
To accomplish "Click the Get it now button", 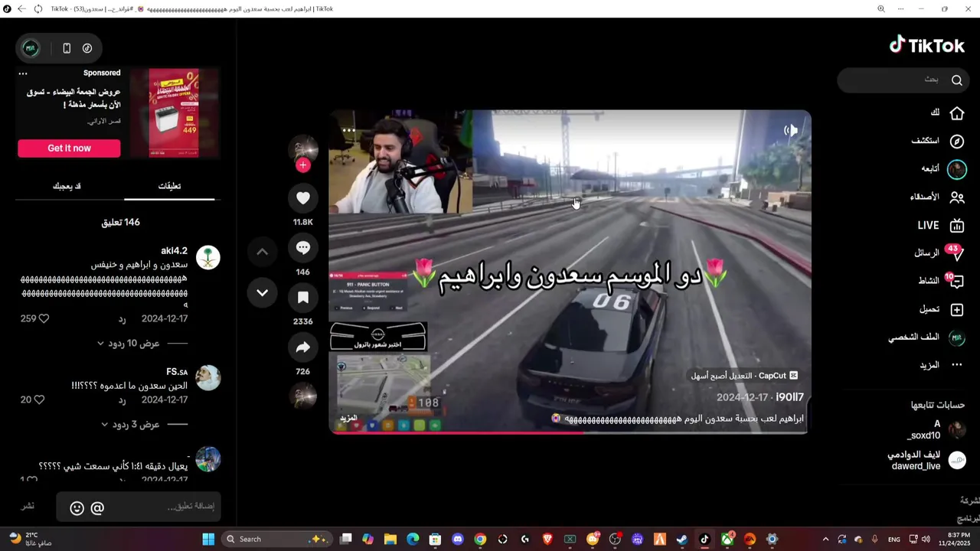I will [69, 148].
